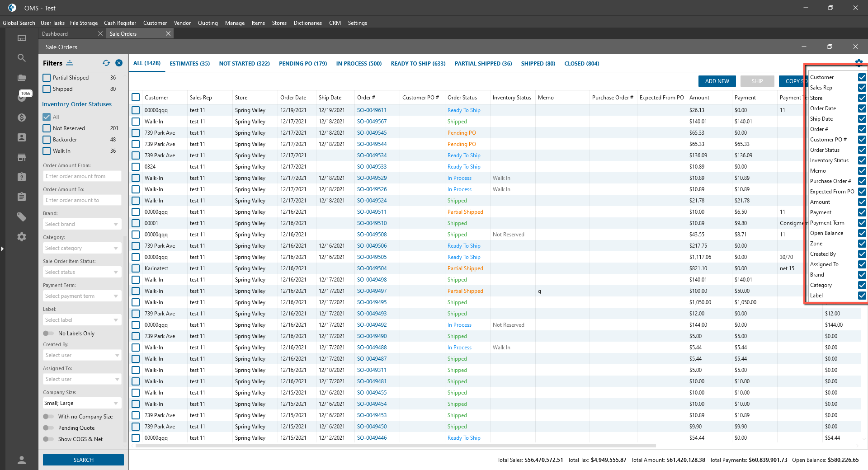This screenshot has height=470, width=868.
Task: Click the refresh filters icon
Action: click(106, 63)
